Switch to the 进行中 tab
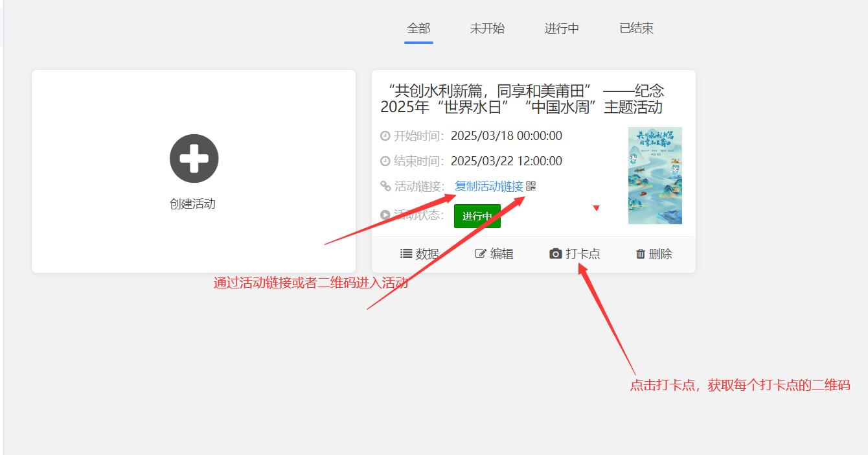Screen dimensions: 868x455 coord(562,29)
